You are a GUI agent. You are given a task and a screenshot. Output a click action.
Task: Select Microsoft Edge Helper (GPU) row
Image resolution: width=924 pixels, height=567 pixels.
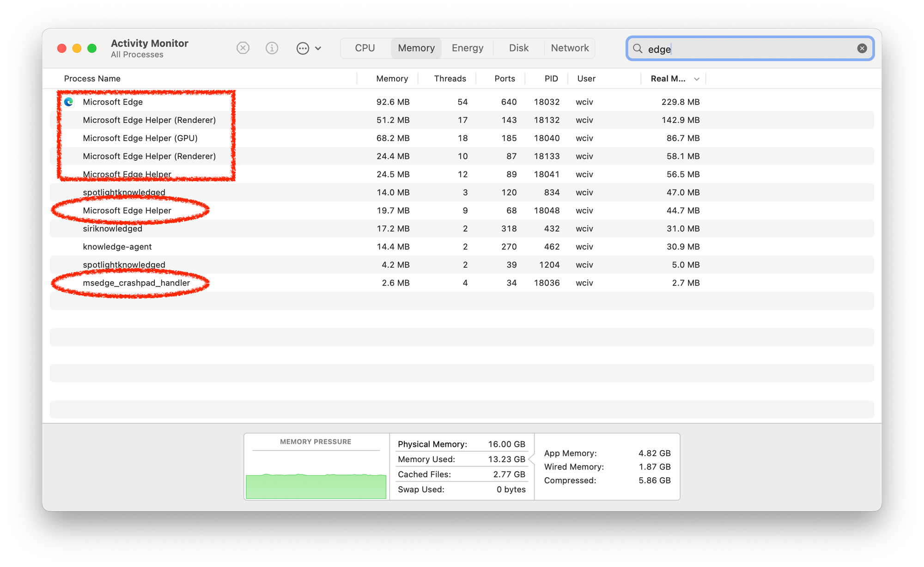pyautogui.click(x=462, y=138)
